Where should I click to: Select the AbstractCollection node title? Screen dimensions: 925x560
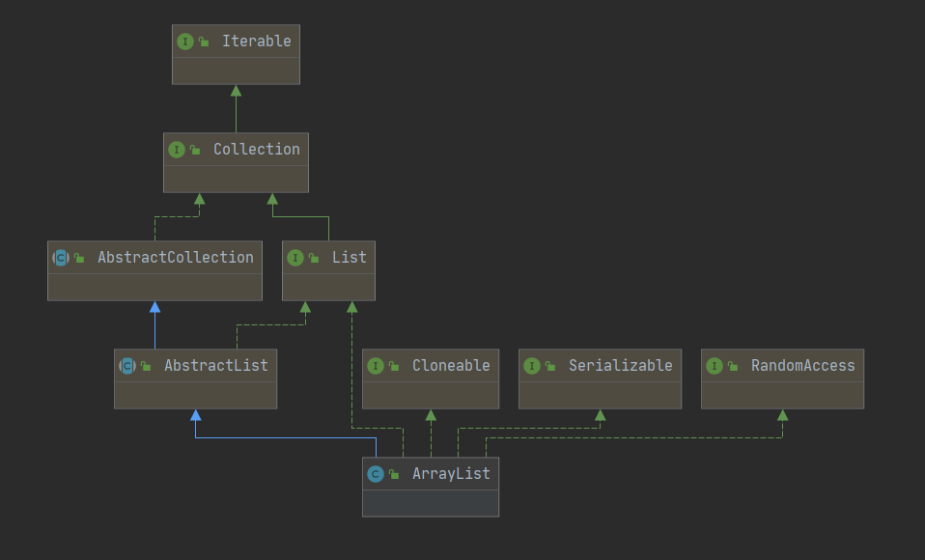tap(175, 257)
